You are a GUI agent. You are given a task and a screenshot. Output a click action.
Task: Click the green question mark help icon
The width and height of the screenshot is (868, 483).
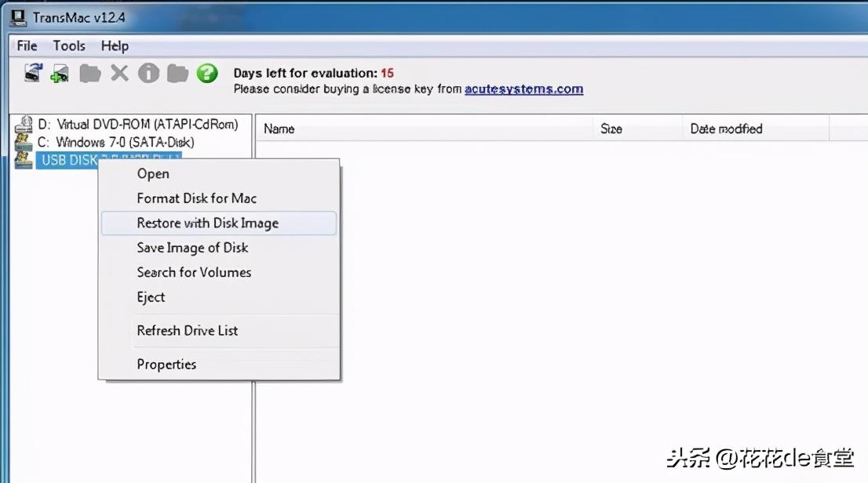pyautogui.click(x=207, y=73)
